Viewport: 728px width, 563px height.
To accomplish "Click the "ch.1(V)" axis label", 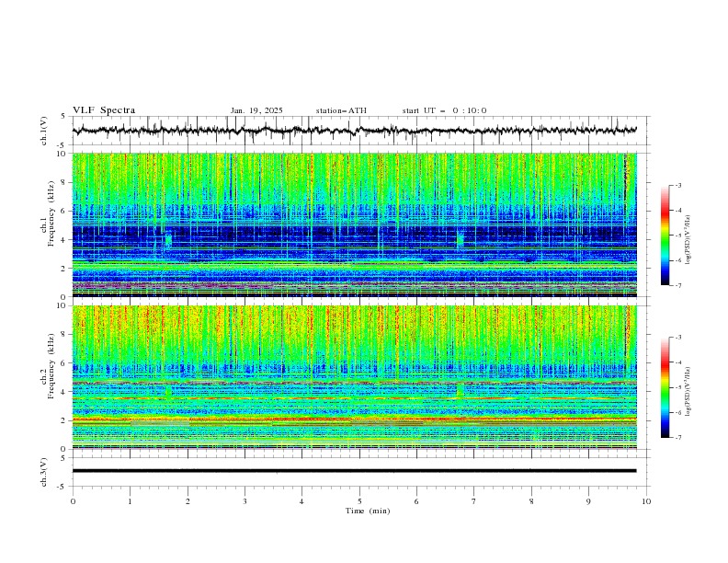I will [44, 131].
